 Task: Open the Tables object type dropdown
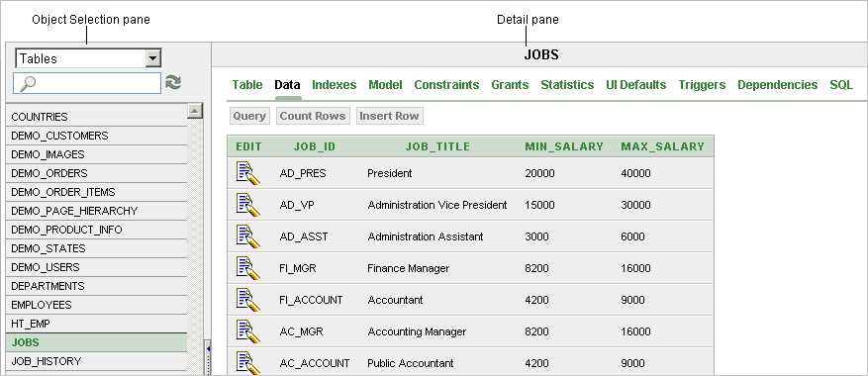[x=88, y=58]
